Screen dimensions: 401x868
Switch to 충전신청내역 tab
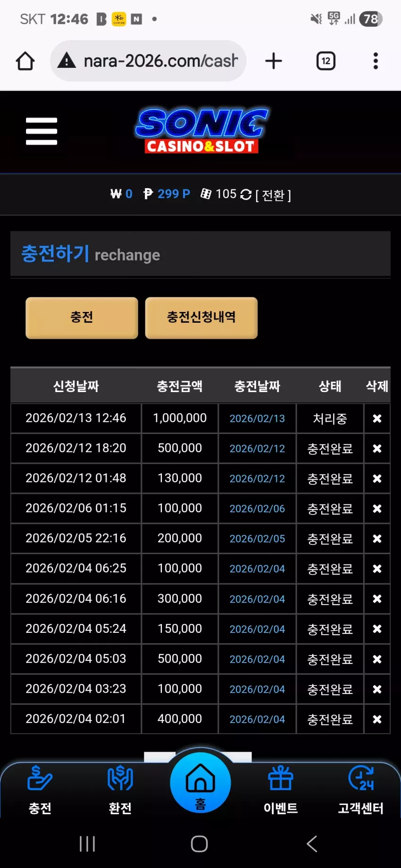(x=201, y=318)
